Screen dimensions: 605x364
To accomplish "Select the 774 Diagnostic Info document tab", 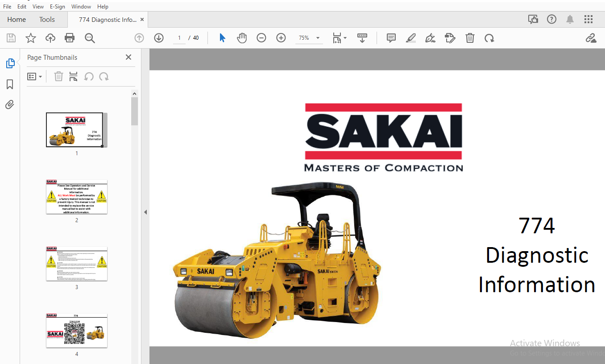I will [x=108, y=20].
